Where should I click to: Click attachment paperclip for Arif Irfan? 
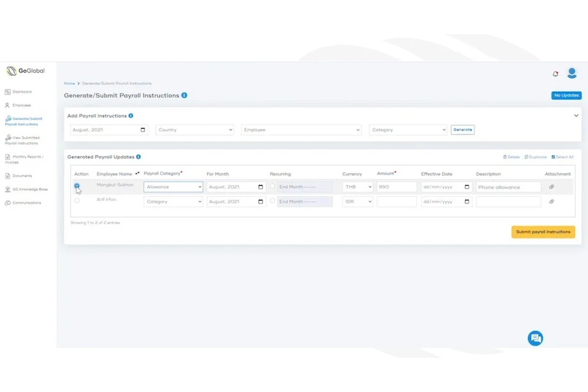click(551, 201)
